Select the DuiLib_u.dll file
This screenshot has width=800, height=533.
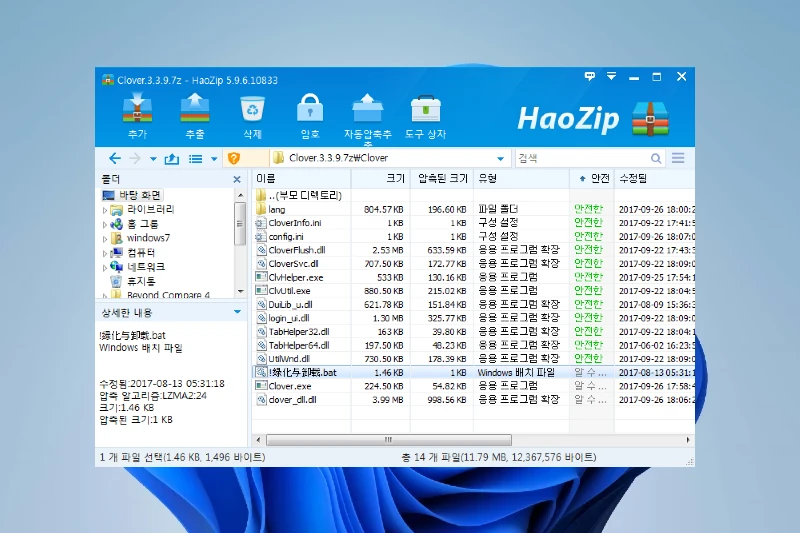473,304
